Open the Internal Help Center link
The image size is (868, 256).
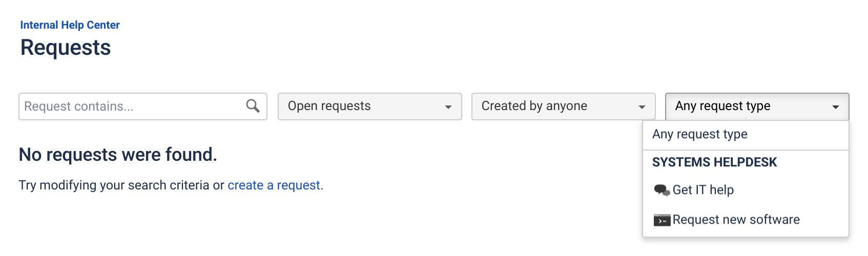[70, 25]
